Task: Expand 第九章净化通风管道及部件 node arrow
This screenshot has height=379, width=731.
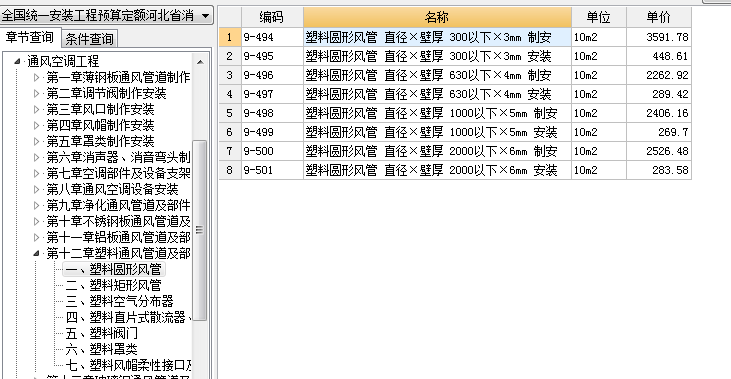Action: click(36, 205)
